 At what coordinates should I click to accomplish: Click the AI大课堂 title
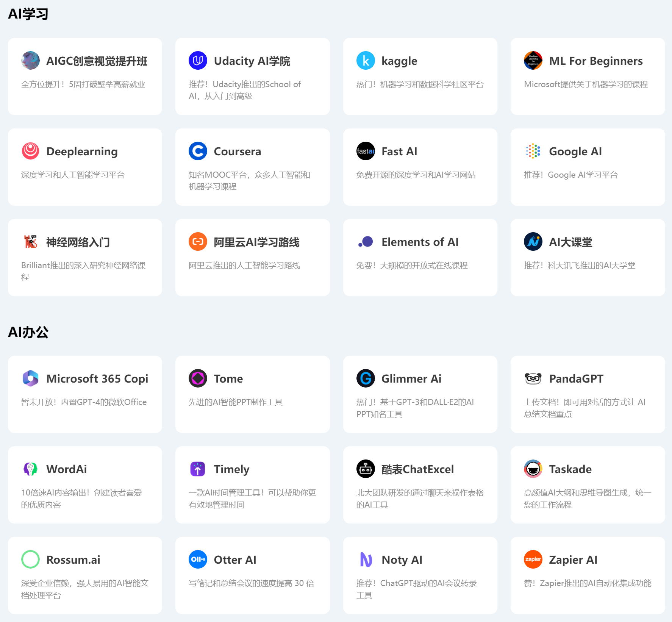pos(571,242)
